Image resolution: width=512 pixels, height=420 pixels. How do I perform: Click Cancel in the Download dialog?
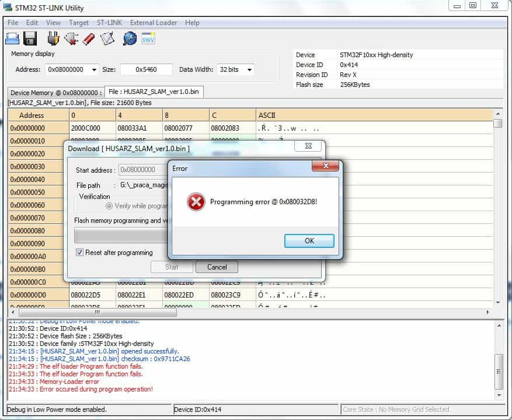(x=217, y=267)
